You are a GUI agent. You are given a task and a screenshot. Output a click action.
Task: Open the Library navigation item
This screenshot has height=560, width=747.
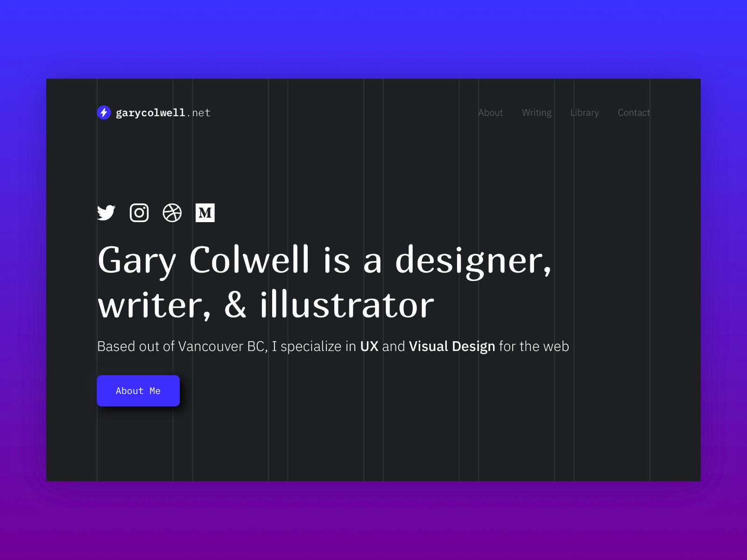click(584, 112)
